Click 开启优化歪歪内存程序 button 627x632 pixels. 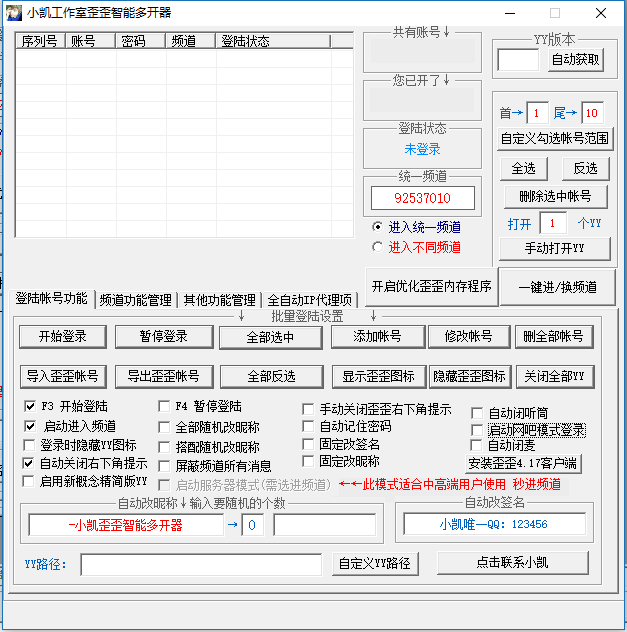tap(432, 287)
